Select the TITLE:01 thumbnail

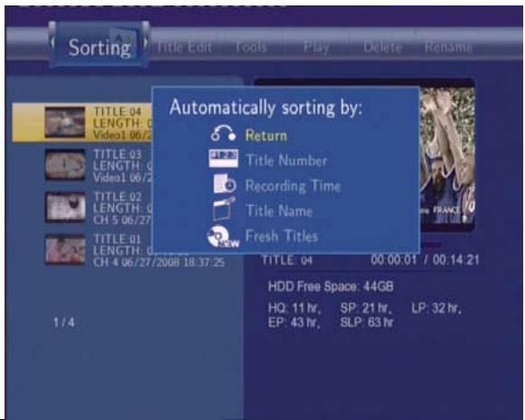point(65,249)
